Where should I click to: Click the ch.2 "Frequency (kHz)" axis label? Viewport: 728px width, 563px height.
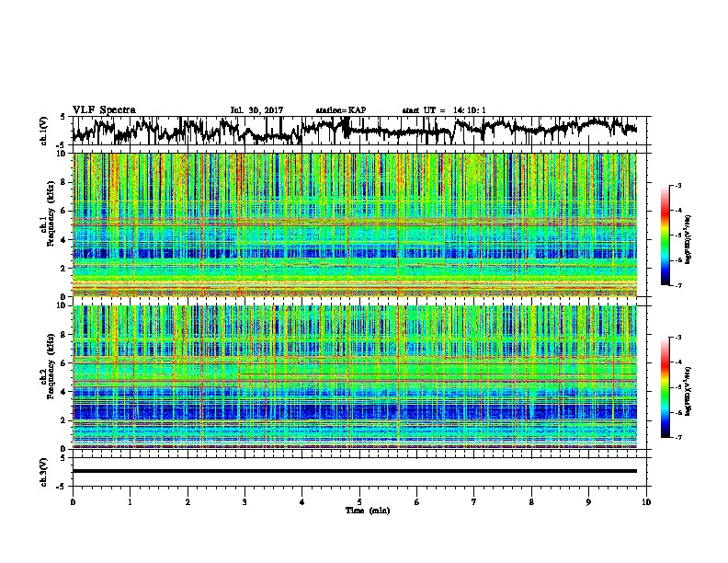[x=51, y=365]
